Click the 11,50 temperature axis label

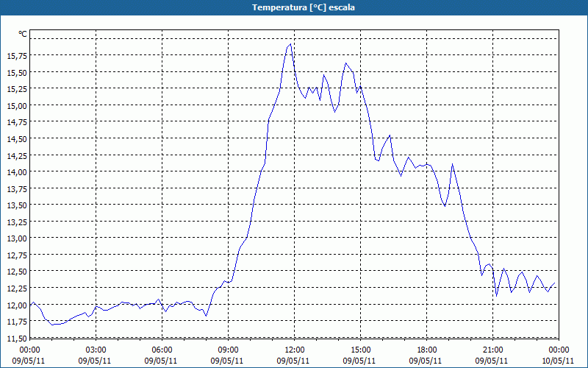17,338
